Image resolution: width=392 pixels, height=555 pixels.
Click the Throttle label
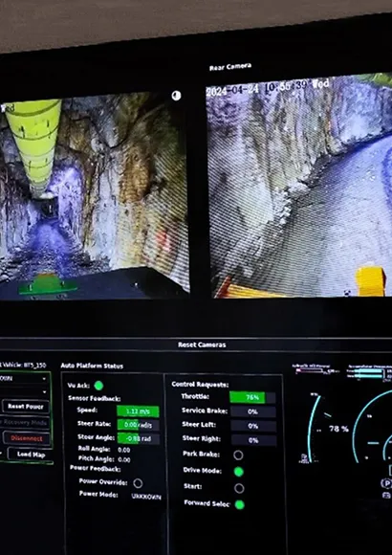tap(195, 397)
